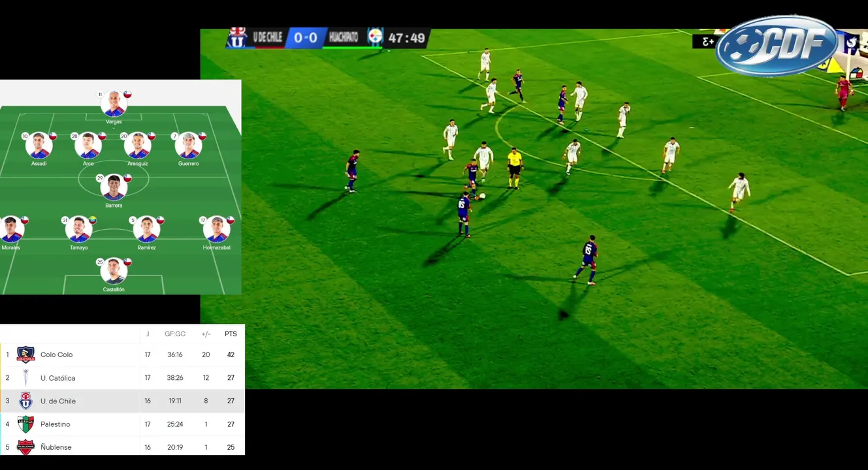Choose Barrera's player photo in midfield
The height and width of the screenshot is (470, 868).
pos(114,188)
